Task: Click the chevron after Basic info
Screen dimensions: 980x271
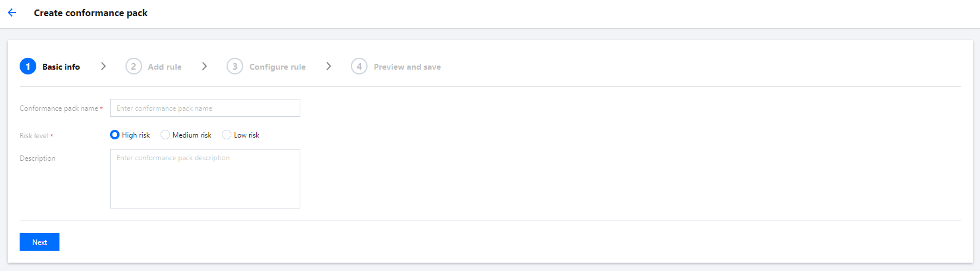Action: point(103,66)
